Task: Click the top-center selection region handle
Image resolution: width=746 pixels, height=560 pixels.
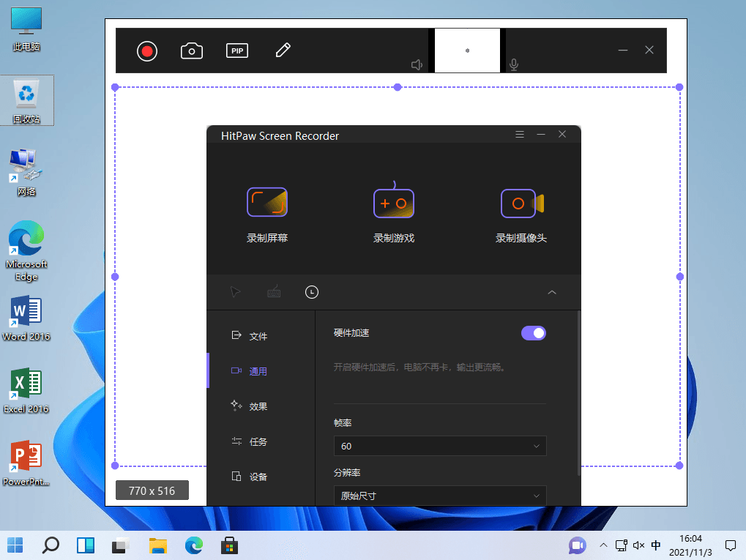Action: point(398,87)
